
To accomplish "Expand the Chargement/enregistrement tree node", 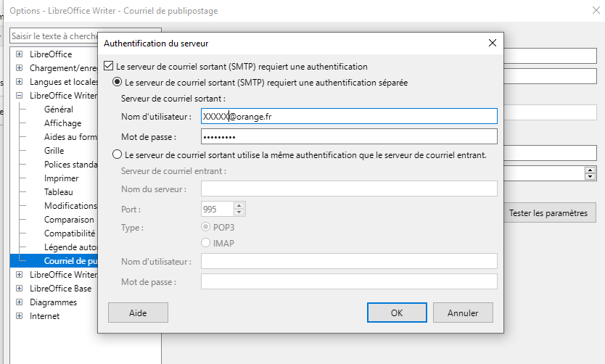I will click(x=20, y=68).
